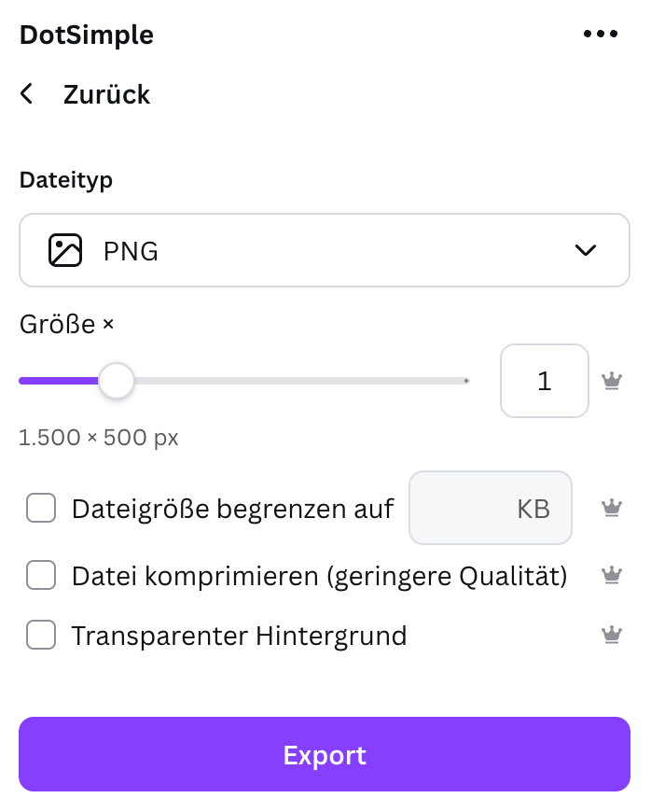Click the purple Export button
651x812 pixels.
(x=325, y=754)
